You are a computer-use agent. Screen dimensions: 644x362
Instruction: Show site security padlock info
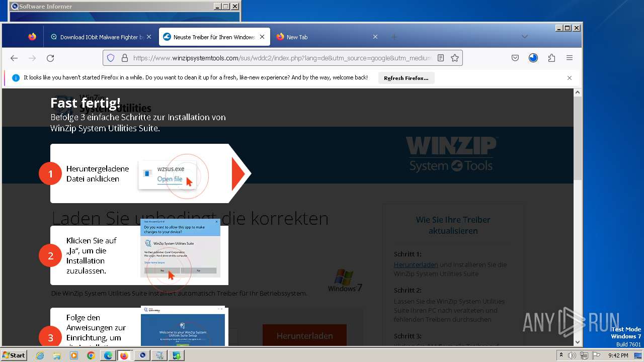[125, 58]
